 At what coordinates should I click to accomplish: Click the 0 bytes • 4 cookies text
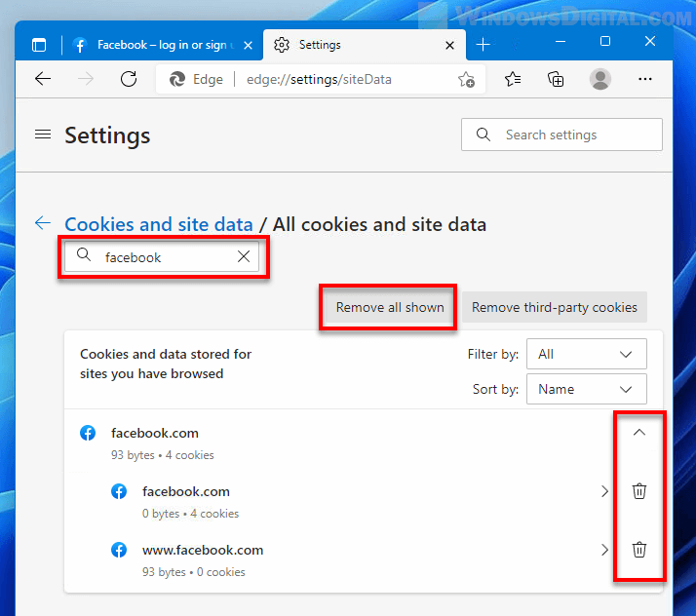click(x=190, y=514)
